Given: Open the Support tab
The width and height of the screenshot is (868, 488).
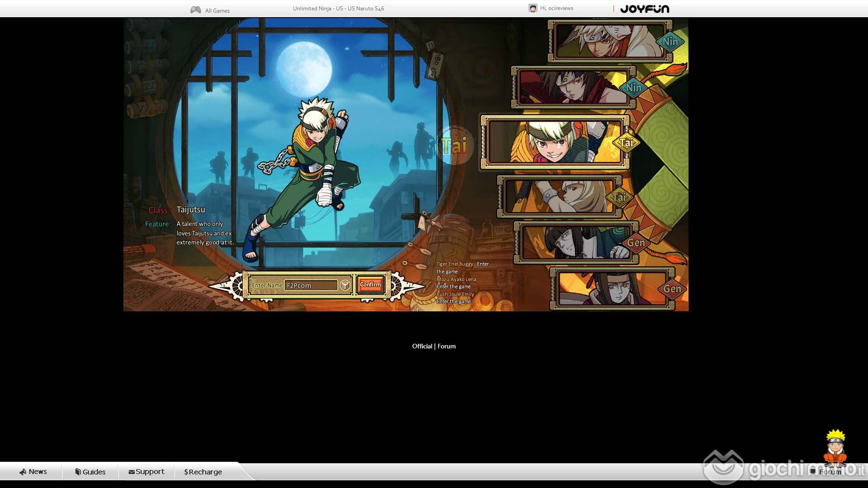Looking at the screenshot, I should point(146,472).
